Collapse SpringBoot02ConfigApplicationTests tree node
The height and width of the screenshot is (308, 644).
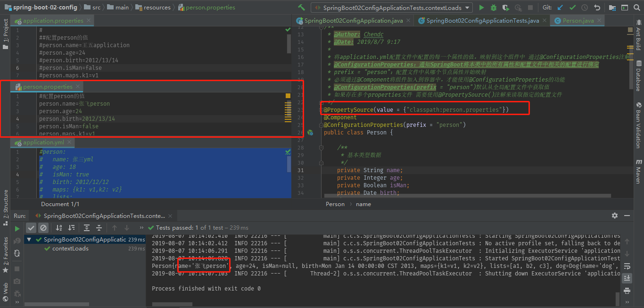click(30, 240)
